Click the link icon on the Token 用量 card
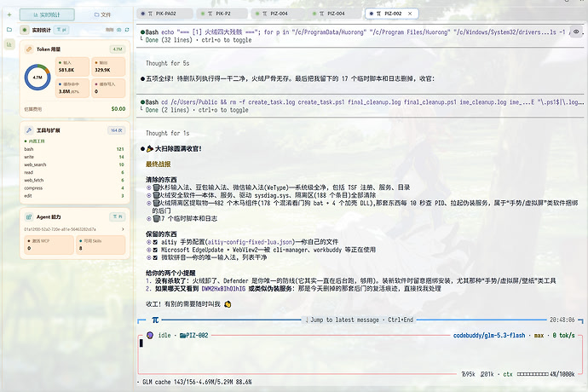 click(x=29, y=49)
